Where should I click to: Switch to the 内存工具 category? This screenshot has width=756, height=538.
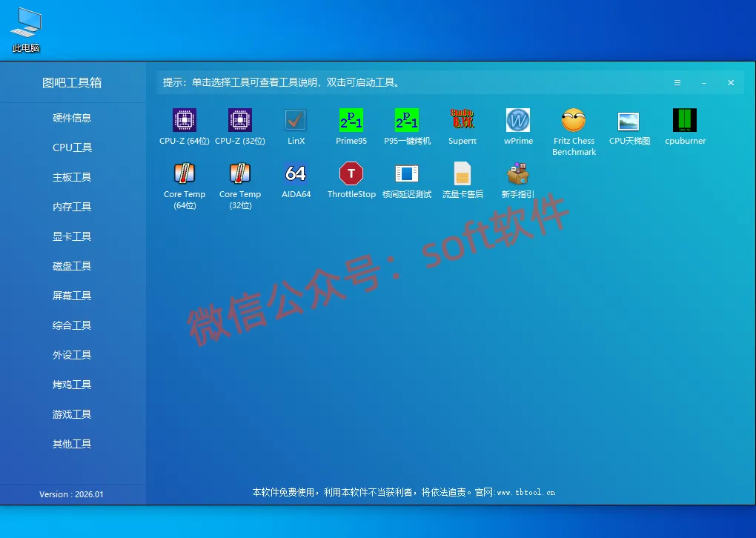pos(72,207)
